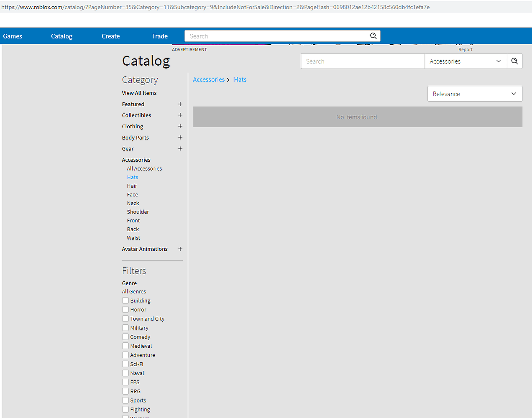Enable the Building genre filter
532x418 pixels.
(x=125, y=300)
